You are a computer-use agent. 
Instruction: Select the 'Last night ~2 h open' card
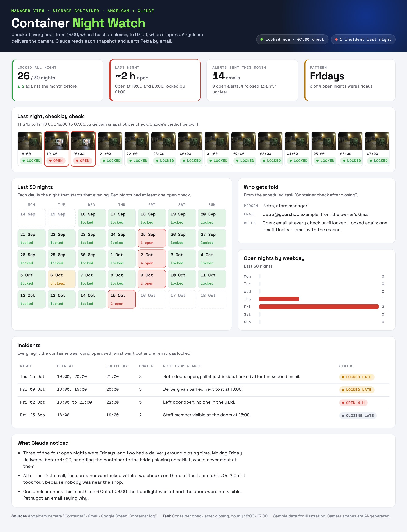[x=155, y=80]
